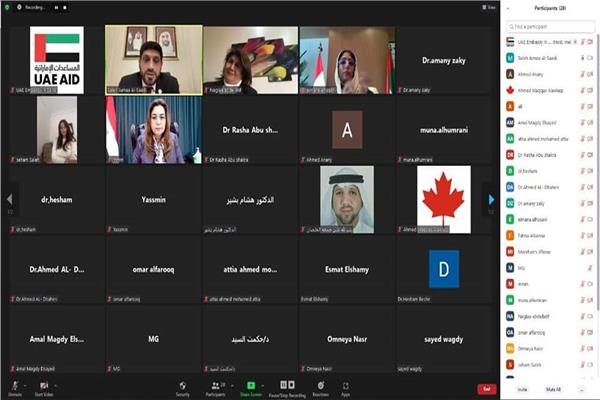This screenshot has width=600, height=400.
Task: Click the Invite button in participants panel
Action: tap(522, 389)
